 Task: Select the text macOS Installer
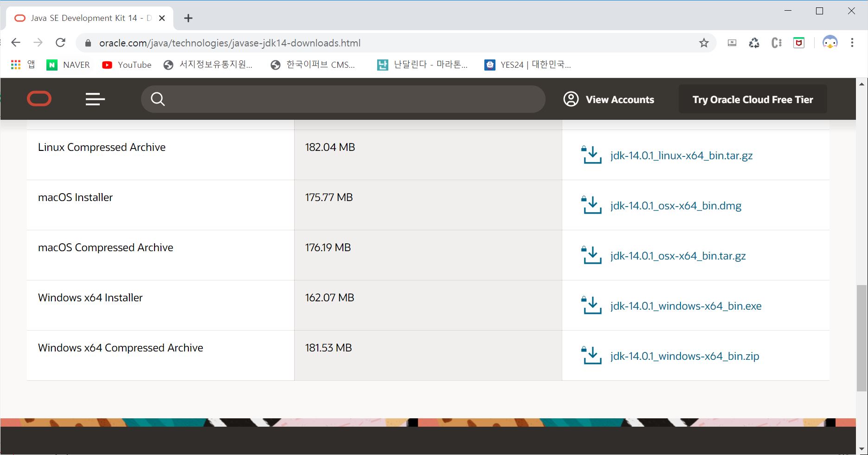point(75,197)
